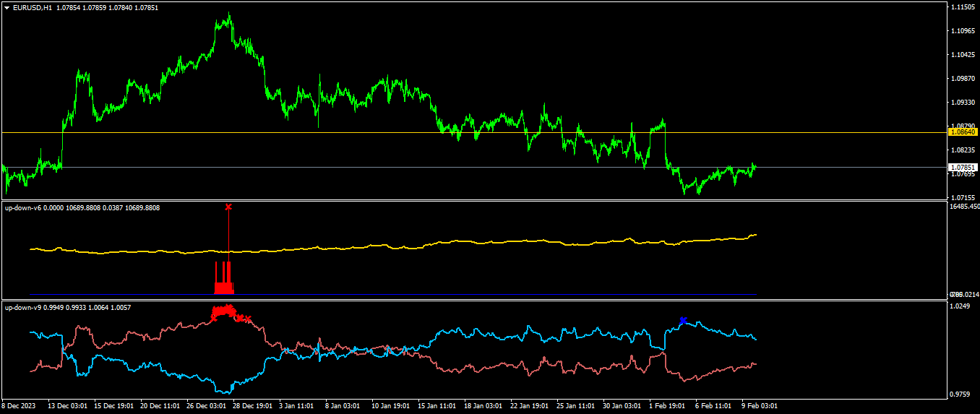Click the 15 Jan 11:01 time label
The width and height of the screenshot is (980, 414).
pos(437,406)
